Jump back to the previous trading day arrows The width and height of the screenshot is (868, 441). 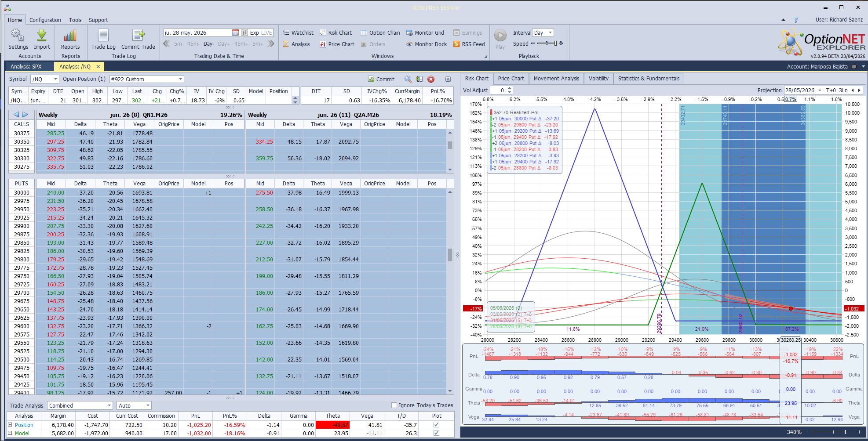[x=167, y=43]
